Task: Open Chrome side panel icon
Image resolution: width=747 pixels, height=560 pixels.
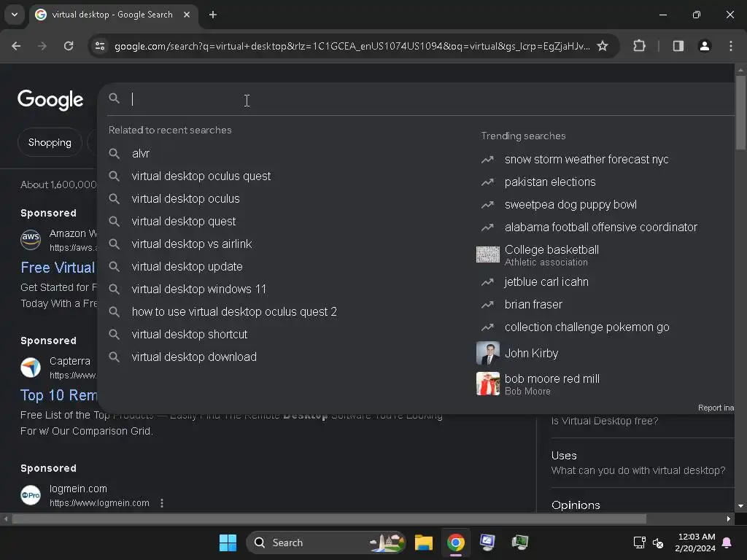Action: tap(678, 46)
